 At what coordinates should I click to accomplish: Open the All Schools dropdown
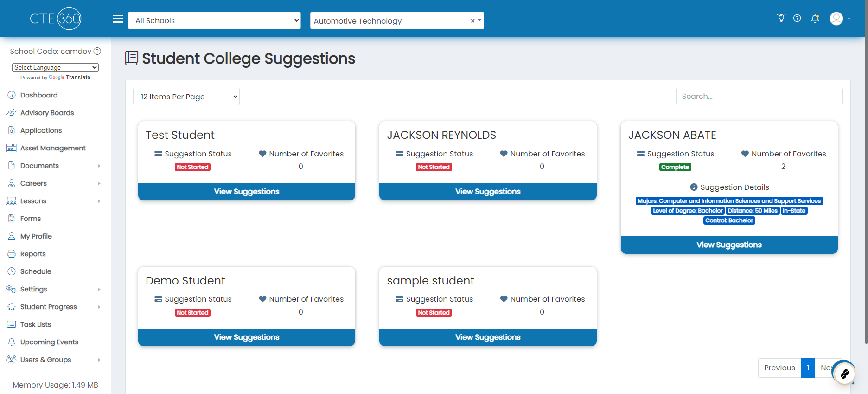[x=214, y=20]
